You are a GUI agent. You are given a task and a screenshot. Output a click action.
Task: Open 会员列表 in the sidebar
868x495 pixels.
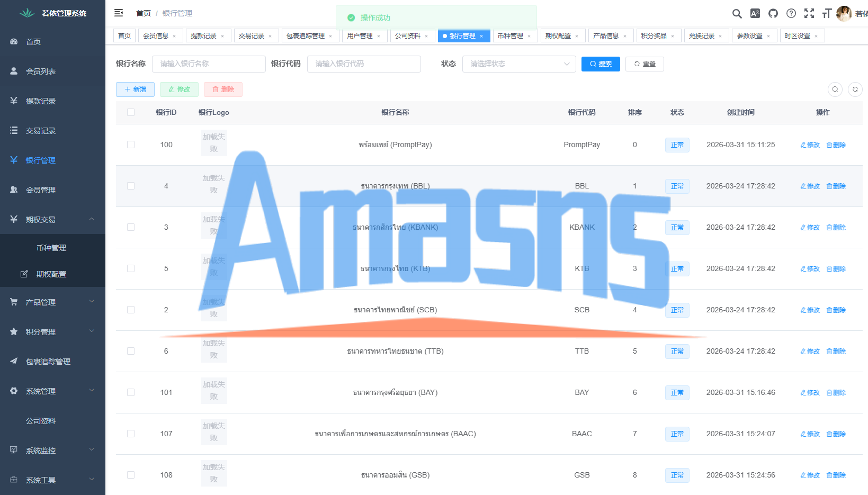pyautogui.click(x=52, y=71)
